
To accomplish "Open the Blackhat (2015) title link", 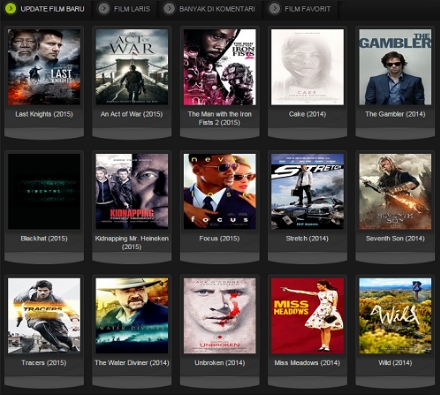I will pyautogui.click(x=44, y=238).
